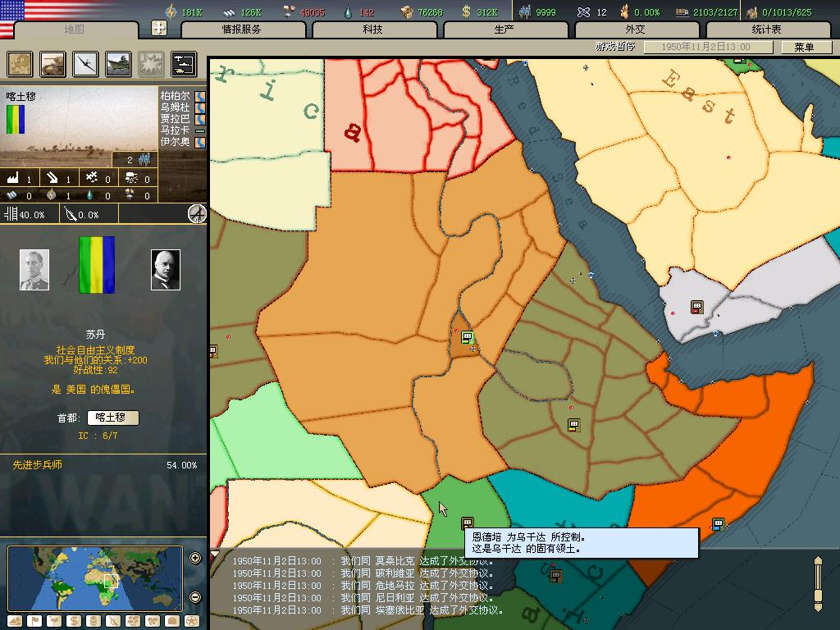Screen dimensions: 840x630
Task: Click the world minimap
Action: 94,578
